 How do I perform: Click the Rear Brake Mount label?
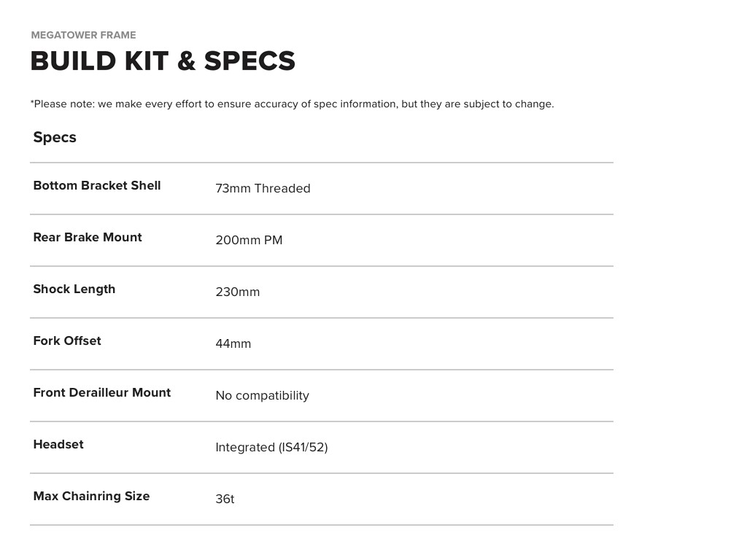click(88, 238)
